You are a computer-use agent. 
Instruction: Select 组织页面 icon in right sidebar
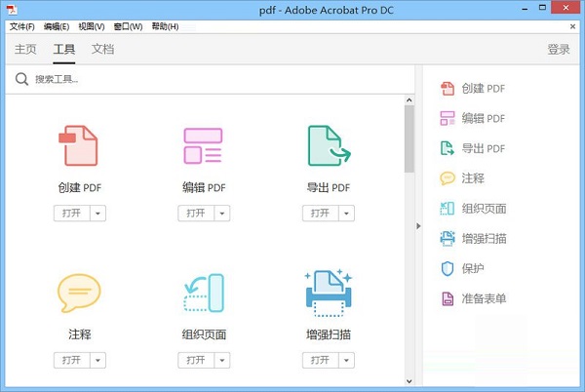point(448,209)
